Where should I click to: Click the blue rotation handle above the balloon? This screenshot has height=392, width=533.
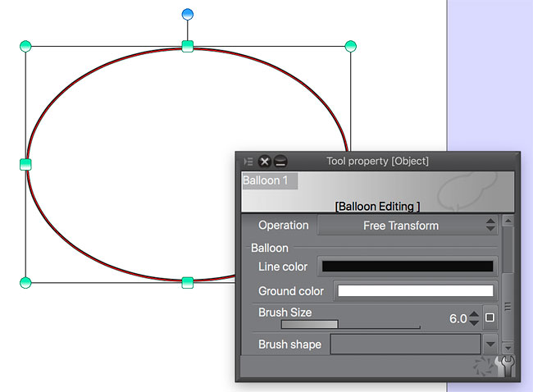pyautogui.click(x=188, y=14)
